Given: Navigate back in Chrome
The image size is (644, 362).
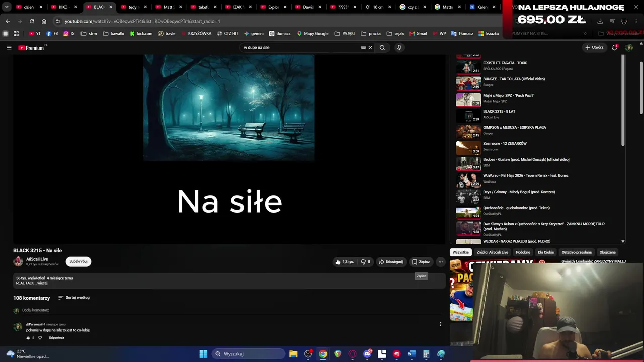Looking at the screenshot, I should click(8, 21).
